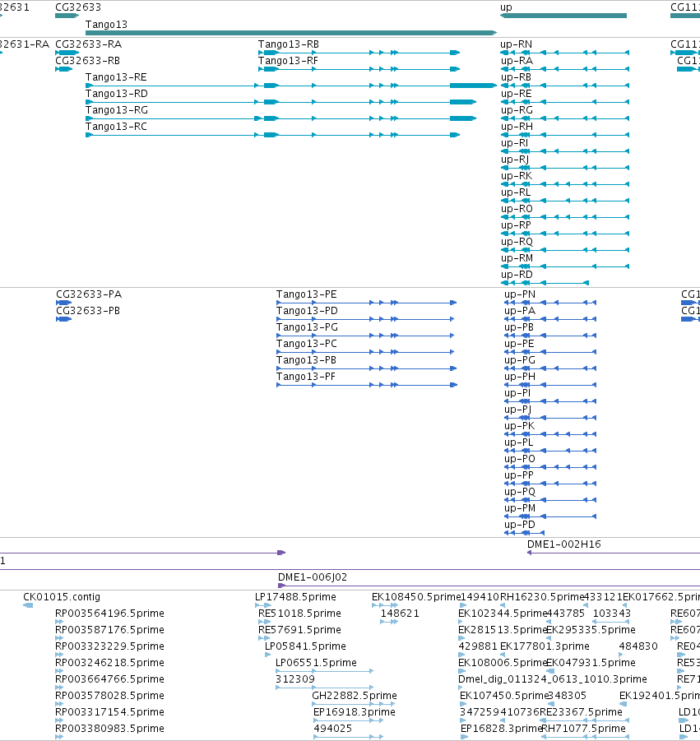Select the DME1-002H16 clone
The width and height of the screenshot is (700, 741).
564,544
